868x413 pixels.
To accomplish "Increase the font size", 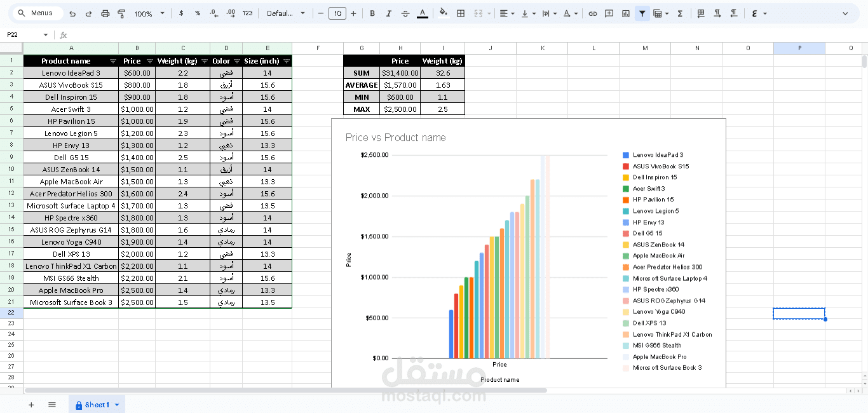I will (x=353, y=13).
